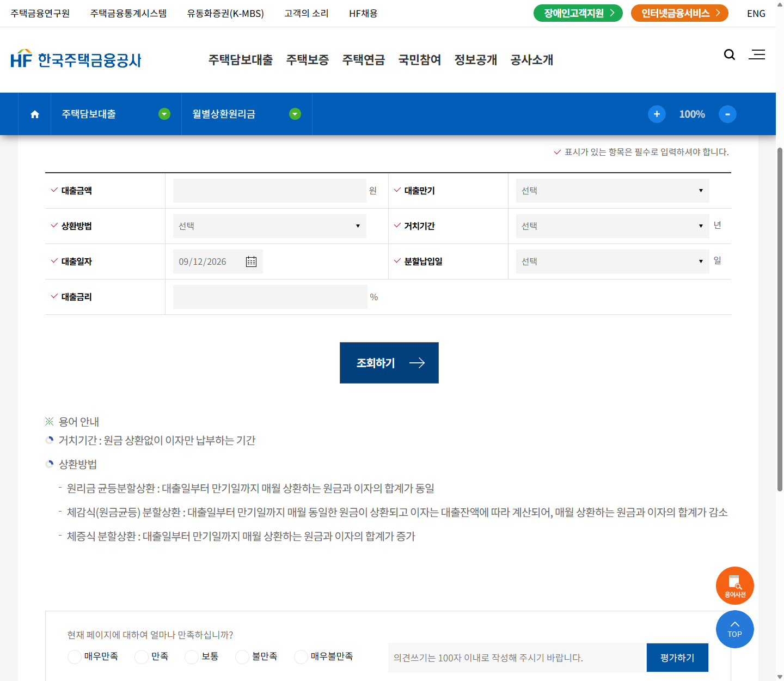The width and height of the screenshot is (784, 681).
Task: Click the 평가하기 button
Action: [x=677, y=658]
